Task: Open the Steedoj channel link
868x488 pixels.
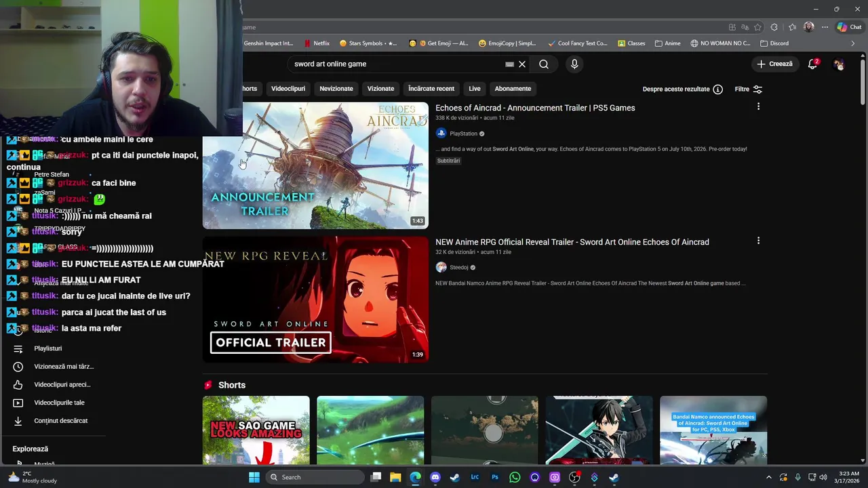Action: coord(459,268)
